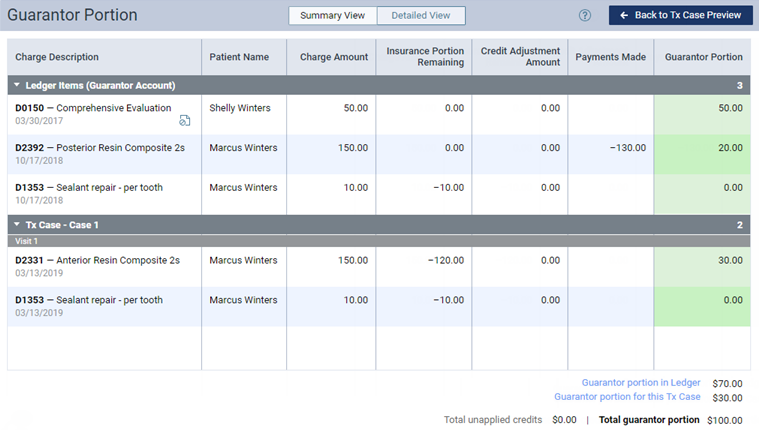Click the Payments Made column header

(610, 58)
